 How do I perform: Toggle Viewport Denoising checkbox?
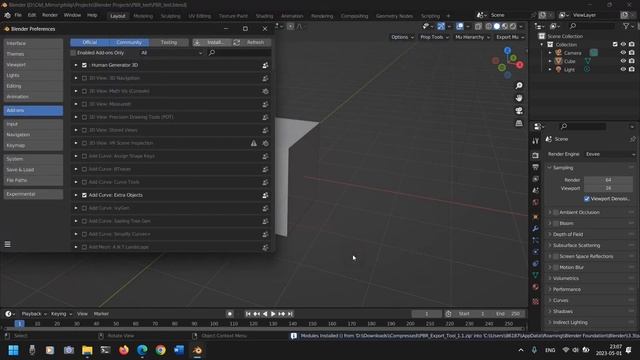point(587,199)
